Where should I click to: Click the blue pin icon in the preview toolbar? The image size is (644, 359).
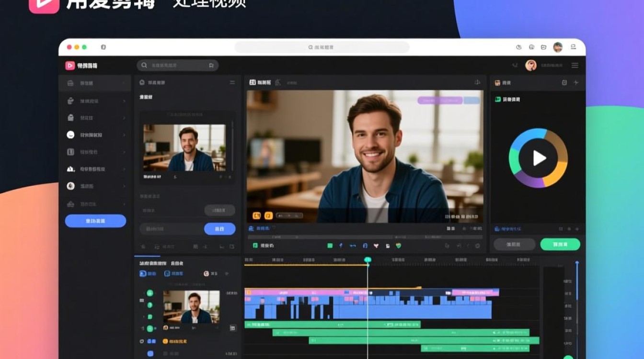(x=341, y=246)
